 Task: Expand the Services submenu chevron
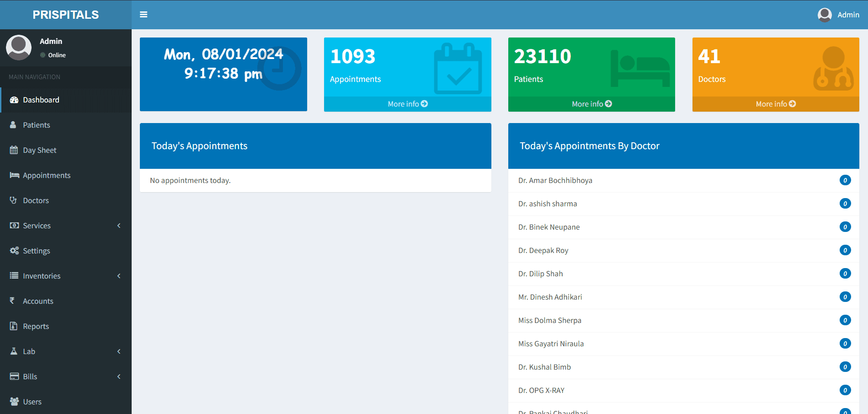[119, 226]
